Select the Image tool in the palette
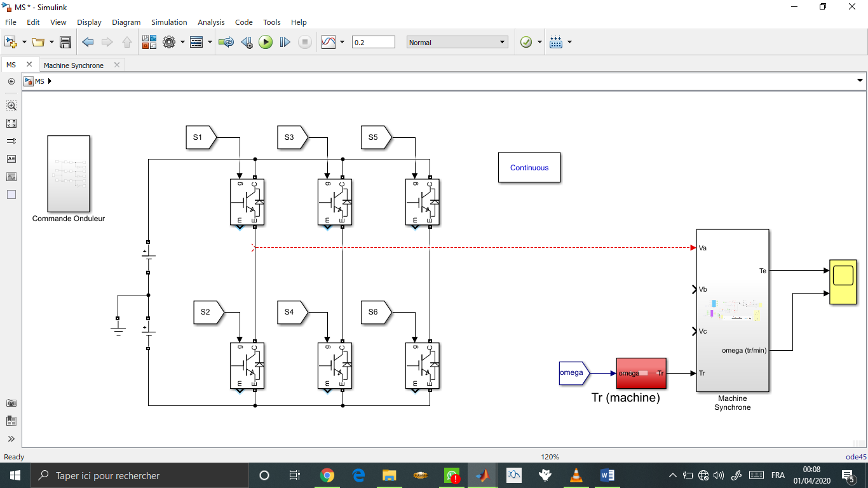This screenshot has height=488, width=868. pyautogui.click(x=11, y=177)
